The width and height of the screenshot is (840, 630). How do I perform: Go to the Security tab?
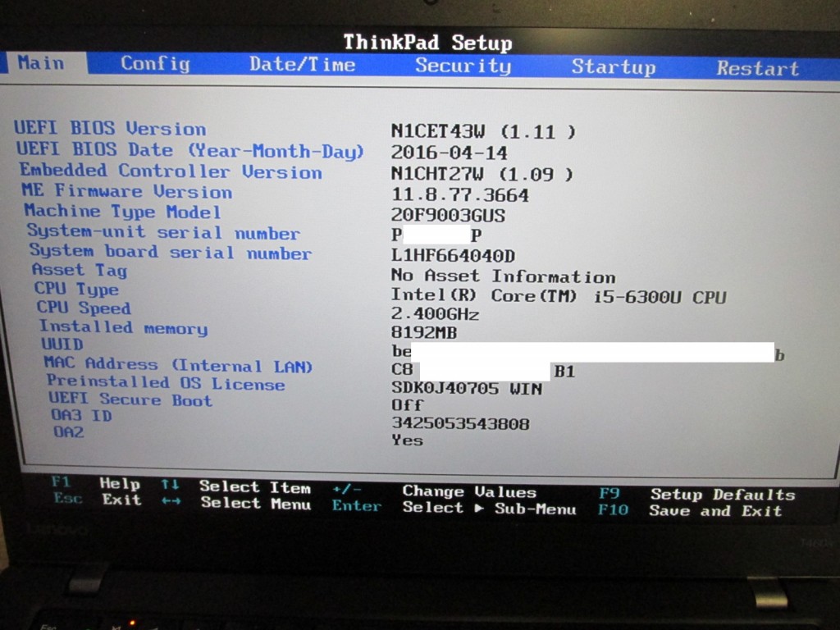point(463,66)
